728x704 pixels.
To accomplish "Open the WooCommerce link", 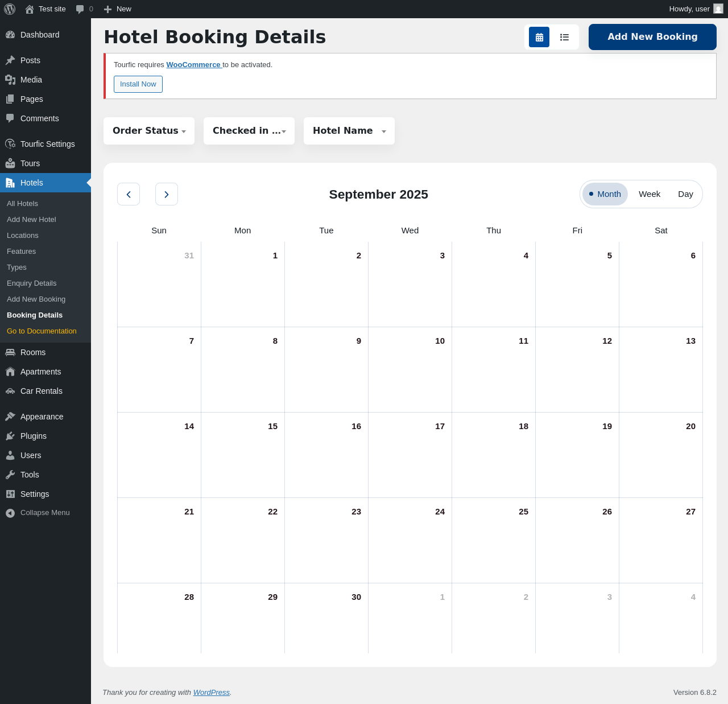I will click(x=193, y=65).
